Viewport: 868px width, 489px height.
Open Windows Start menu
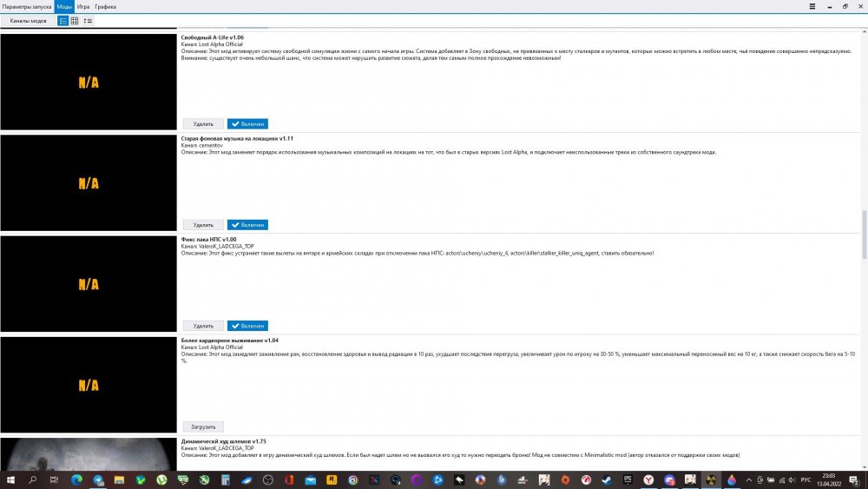tap(10, 479)
